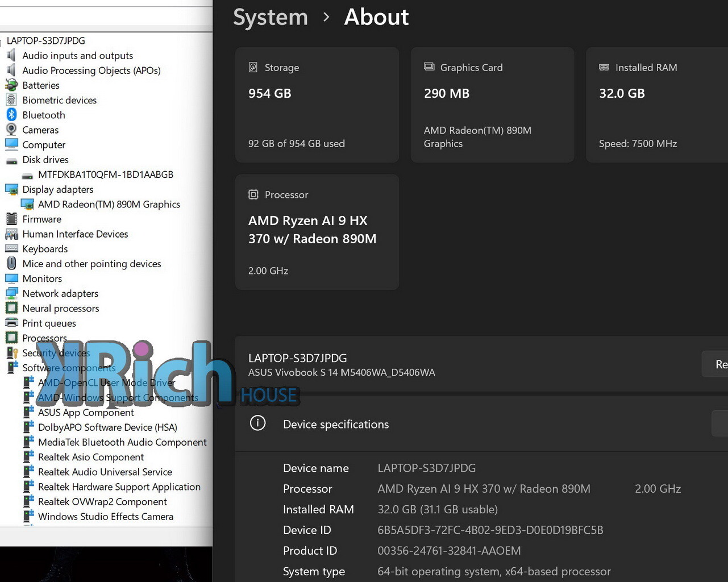Image resolution: width=728 pixels, height=582 pixels.
Task: Click the Device ID value text
Action: click(x=490, y=530)
